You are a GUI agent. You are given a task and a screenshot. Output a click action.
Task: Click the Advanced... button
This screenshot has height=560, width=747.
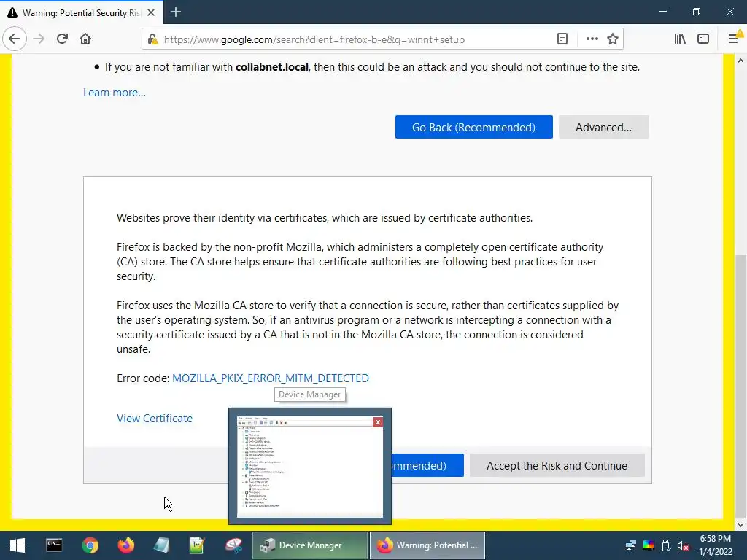(x=603, y=127)
